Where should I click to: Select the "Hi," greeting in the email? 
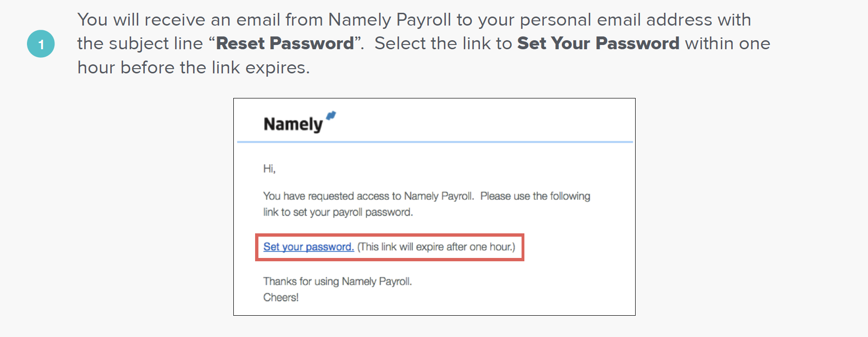coord(269,169)
